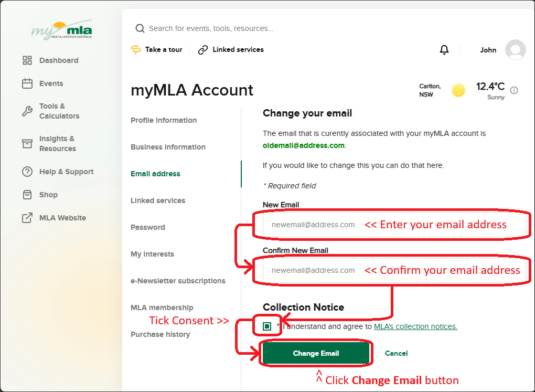Viewport: 535px width, 392px height.
Task: Click the New Email input field
Action: tap(394, 225)
